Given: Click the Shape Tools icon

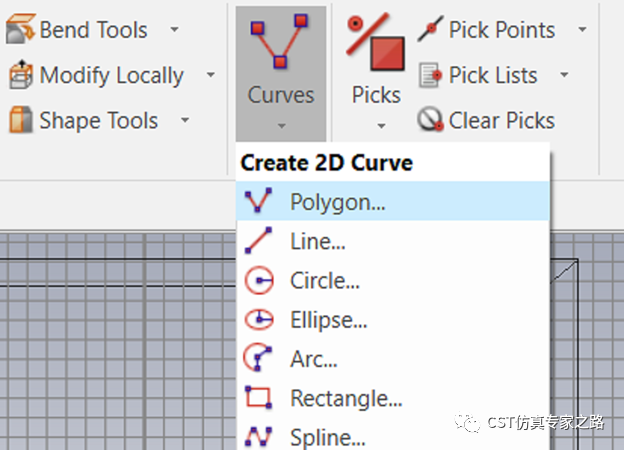Looking at the screenshot, I should 21,119.
